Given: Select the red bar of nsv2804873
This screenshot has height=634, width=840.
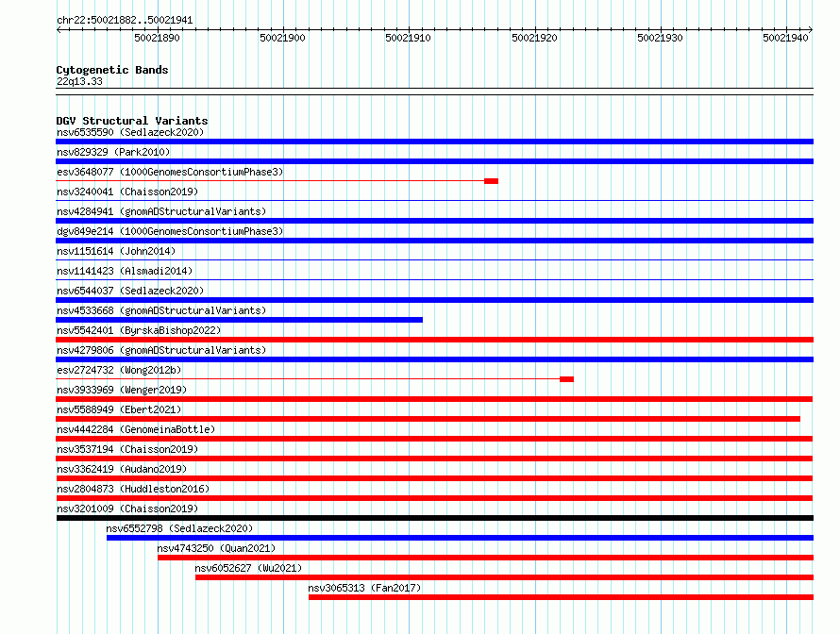Looking at the screenshot, I should (434, 498).
